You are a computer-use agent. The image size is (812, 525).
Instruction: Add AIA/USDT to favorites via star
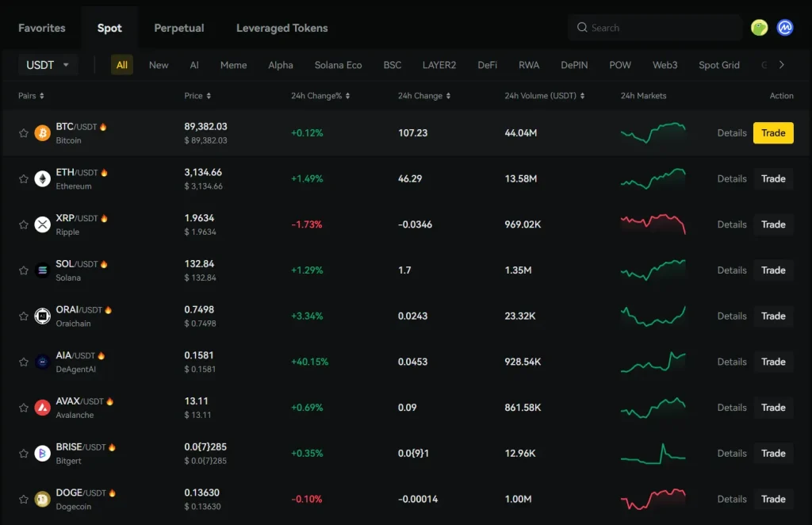click(x=23, y=362)
